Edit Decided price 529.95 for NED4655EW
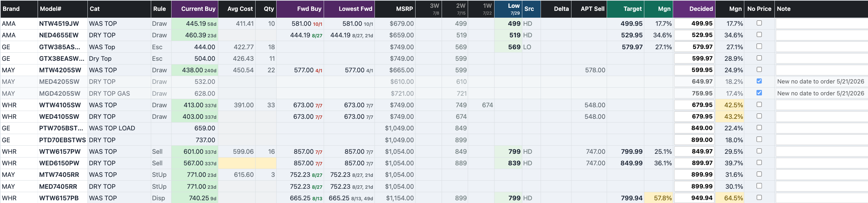868x203 pixels. pos(694,35)
